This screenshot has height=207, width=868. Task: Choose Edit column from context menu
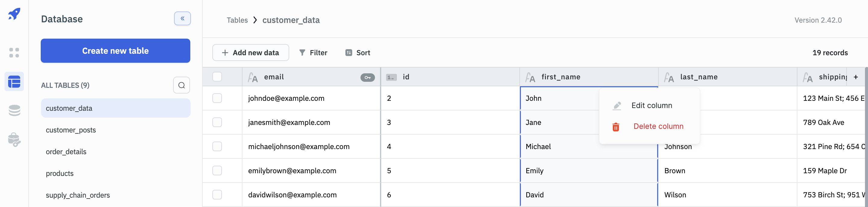click(651, 106)
